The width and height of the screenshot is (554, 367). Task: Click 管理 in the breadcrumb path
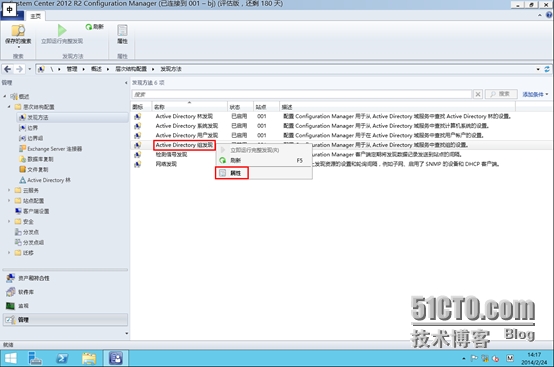72,69
